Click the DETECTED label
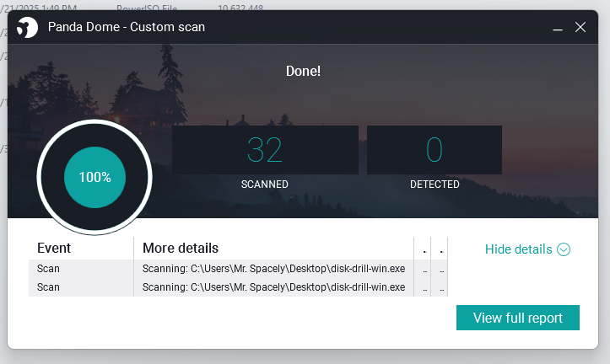 [x=435, y=185]
